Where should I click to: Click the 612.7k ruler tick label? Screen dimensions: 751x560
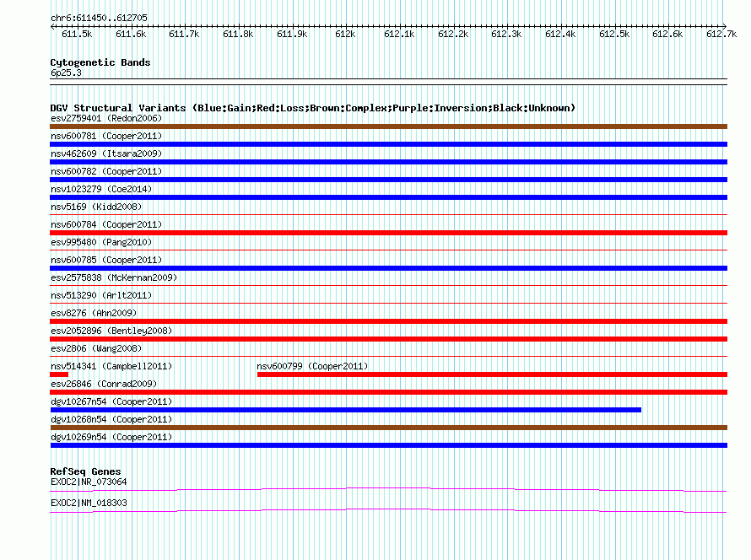point(721,34)
